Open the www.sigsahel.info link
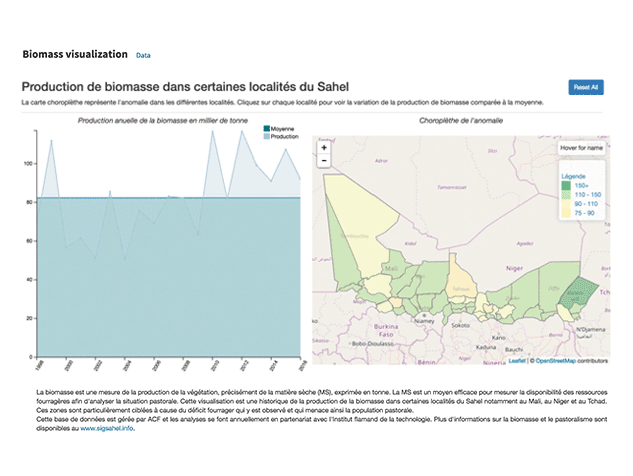 pos(107,427)
